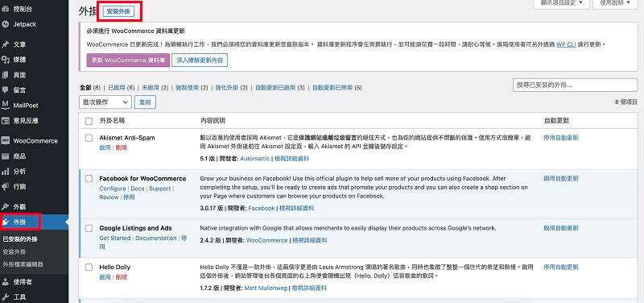The image size is (644, 303).
Task: Click the Pages (頁面) sidebar icon
Action: [6, 75]
